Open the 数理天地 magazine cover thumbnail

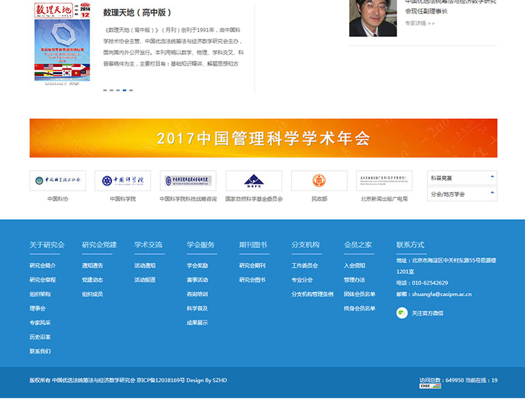coord(62,43)
